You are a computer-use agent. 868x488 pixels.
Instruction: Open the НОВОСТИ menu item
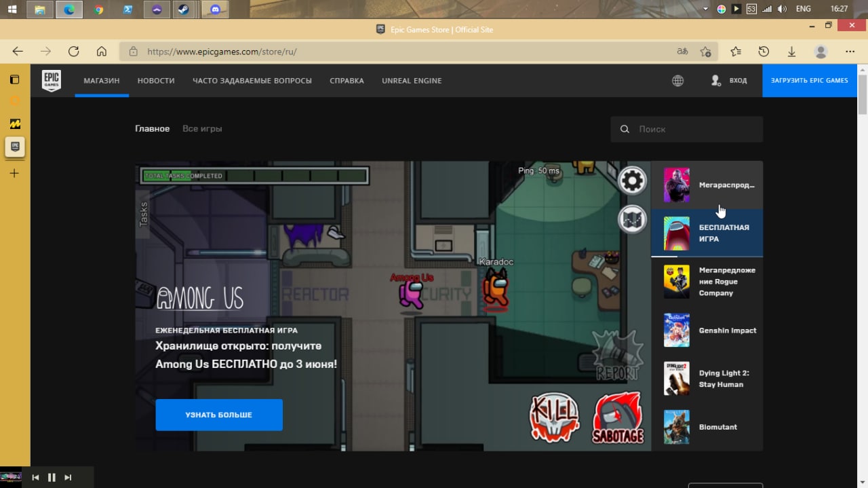(156, 81)
